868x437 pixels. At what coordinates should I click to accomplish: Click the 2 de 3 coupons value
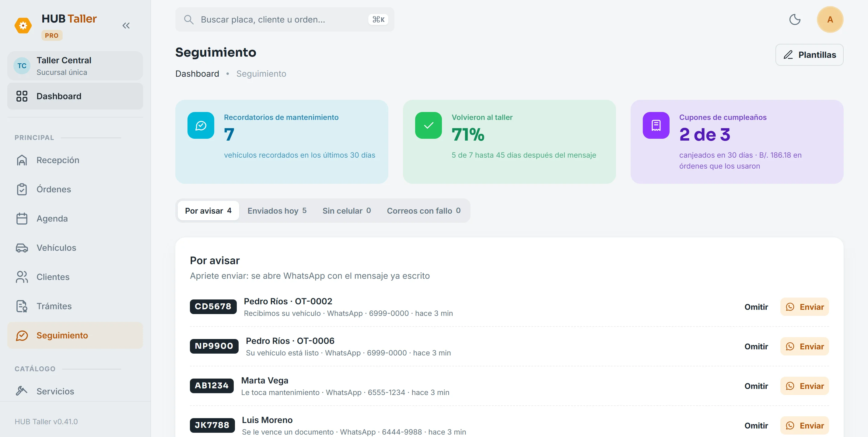(x=705, y=135)
